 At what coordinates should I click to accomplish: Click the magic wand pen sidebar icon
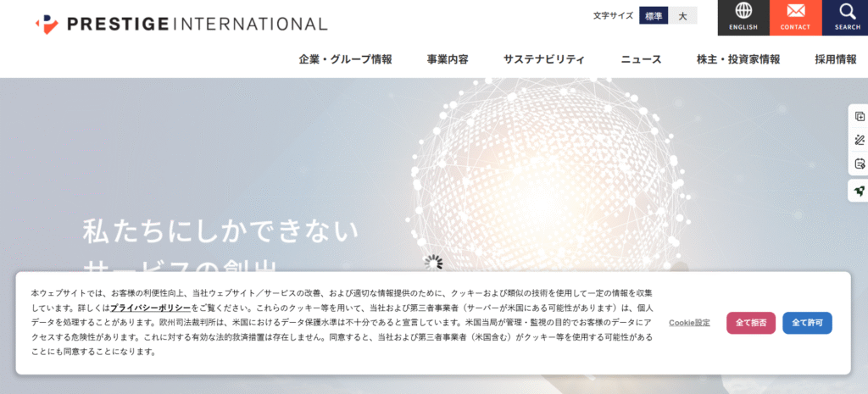point(860,141)
